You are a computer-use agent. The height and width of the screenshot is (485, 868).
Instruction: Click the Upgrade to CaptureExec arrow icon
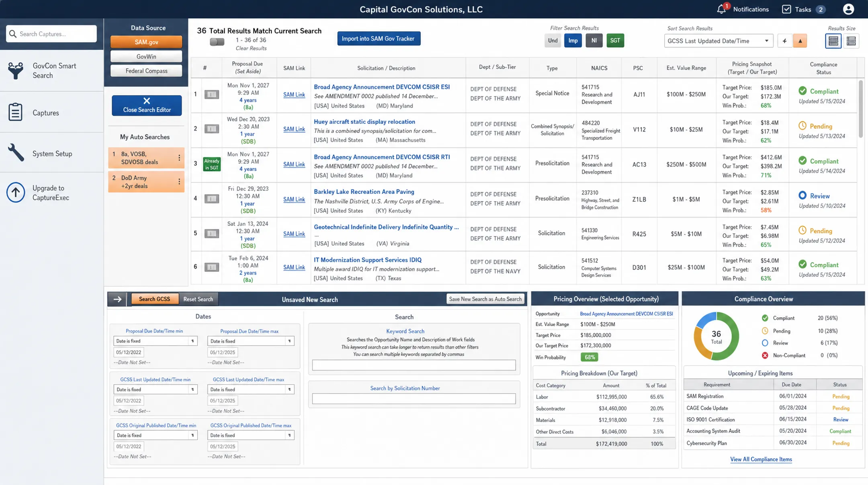pos(16,192)
